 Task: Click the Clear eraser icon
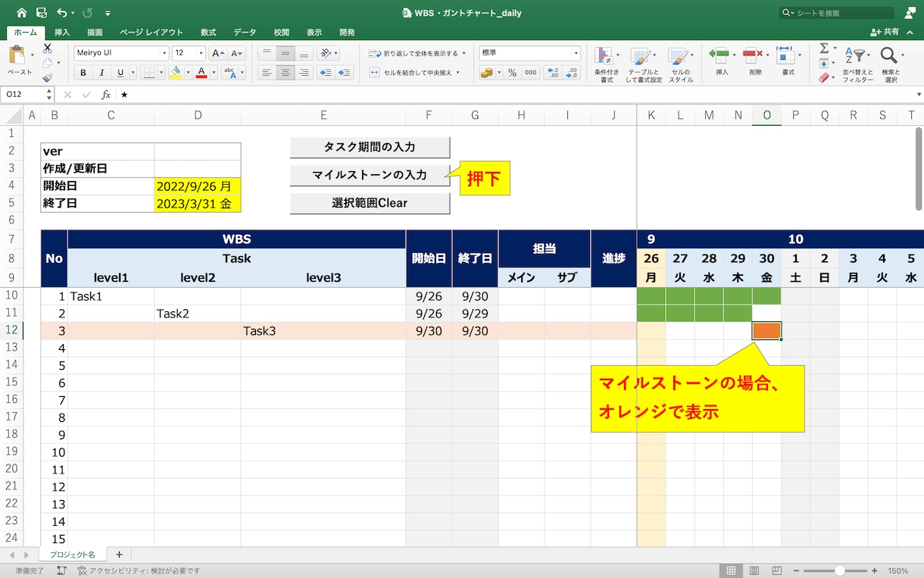pos(824,77)
